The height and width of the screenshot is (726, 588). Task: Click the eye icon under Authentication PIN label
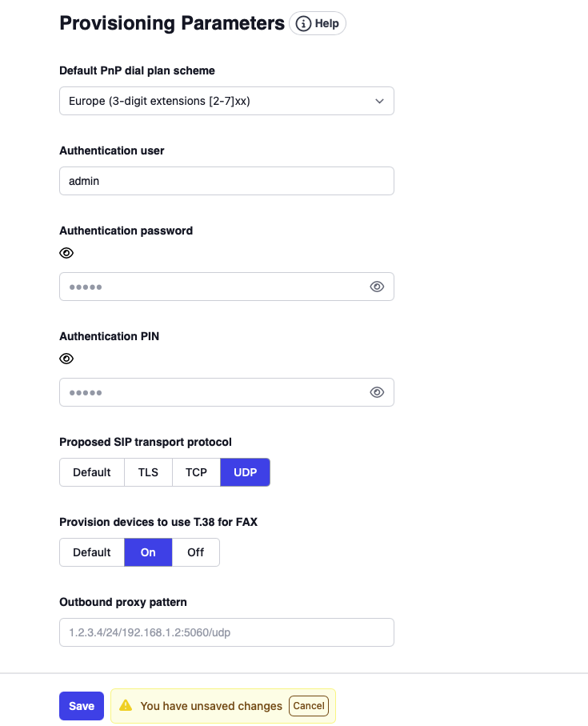pyautogui.click(x=66, y=359)
